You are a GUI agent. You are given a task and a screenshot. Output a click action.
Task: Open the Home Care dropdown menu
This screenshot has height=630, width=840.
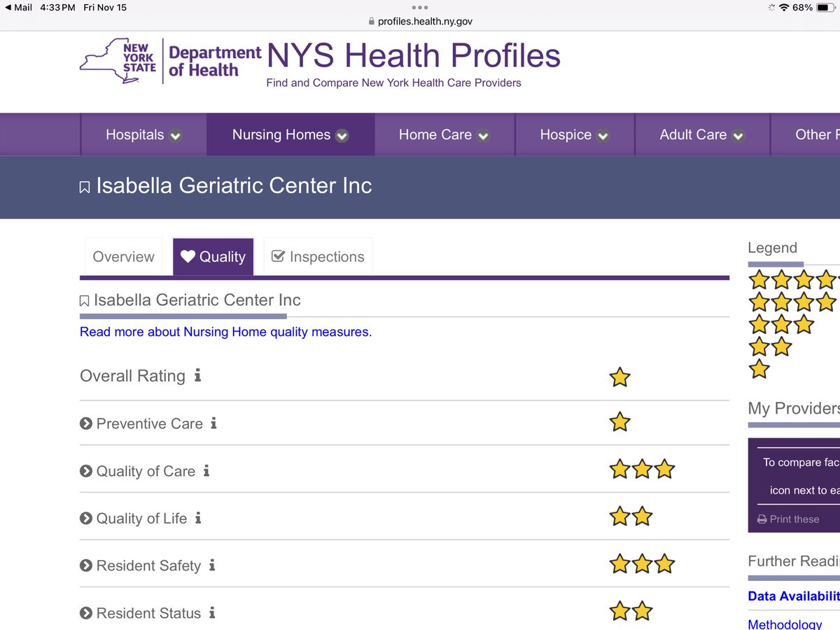444,134
